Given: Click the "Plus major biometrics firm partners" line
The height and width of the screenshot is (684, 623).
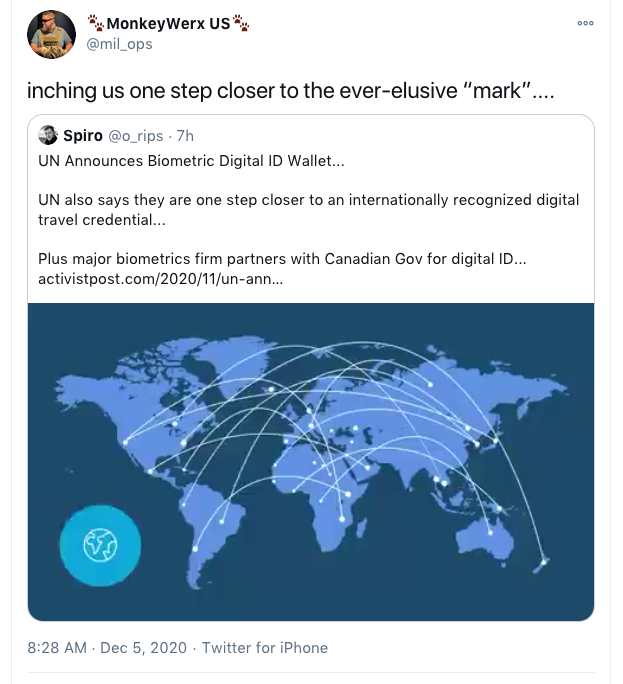Looking at the screenshot, I should [x=281, y=259].
